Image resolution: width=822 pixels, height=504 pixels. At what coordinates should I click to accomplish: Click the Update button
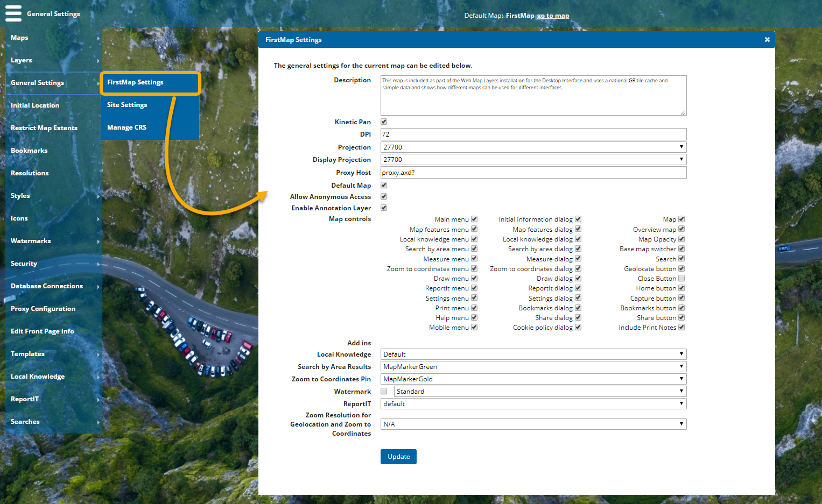[x=398, y=457]
